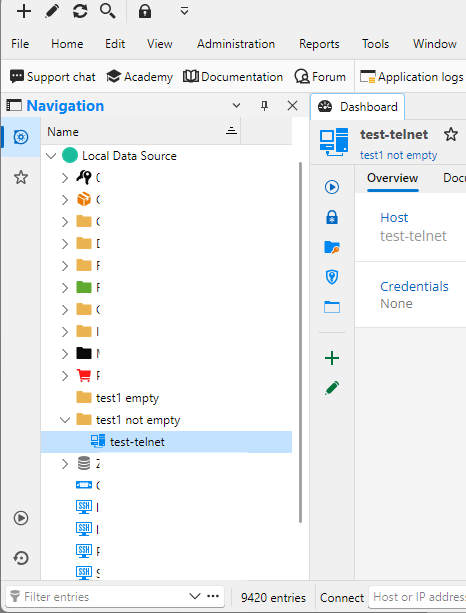This screenshot has height=613, width=466.
Task: Click the plus quick-add icon in the title bar
Action: click(24, 11)
